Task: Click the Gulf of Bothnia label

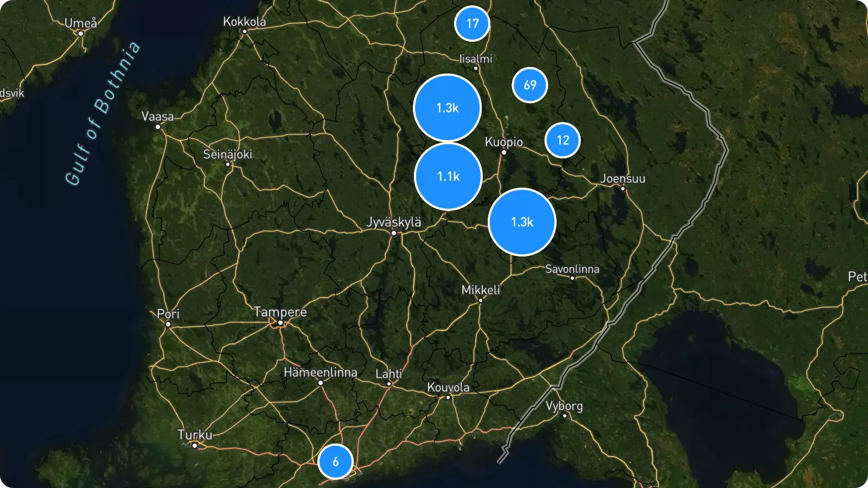Action: (103, 113)
